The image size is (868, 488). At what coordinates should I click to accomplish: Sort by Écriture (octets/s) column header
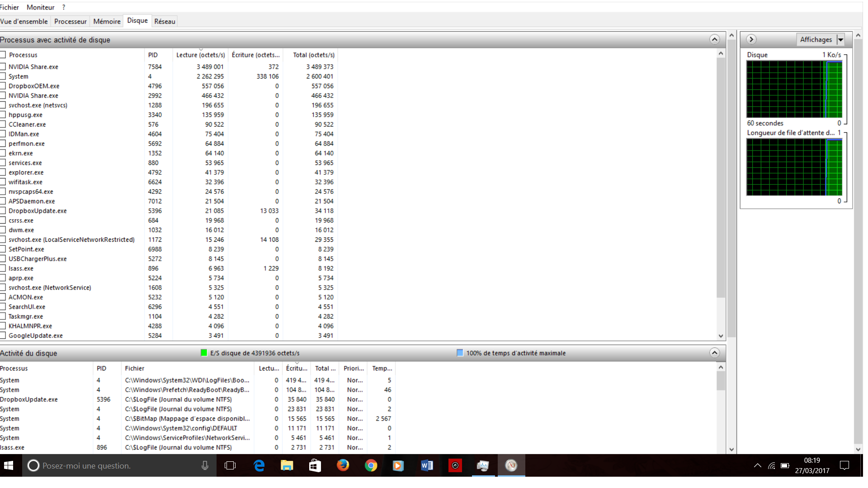pos(255,55)
